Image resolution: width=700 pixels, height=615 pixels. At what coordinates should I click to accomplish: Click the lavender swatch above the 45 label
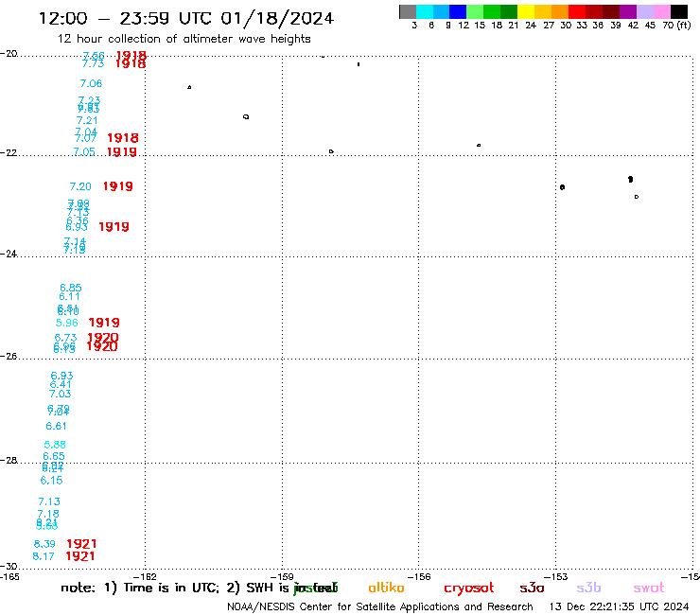click(644, 11)
